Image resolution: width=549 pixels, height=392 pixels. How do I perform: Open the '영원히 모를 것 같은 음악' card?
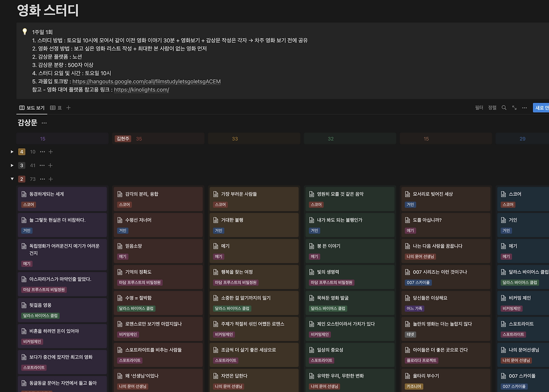tap(350, 199)
